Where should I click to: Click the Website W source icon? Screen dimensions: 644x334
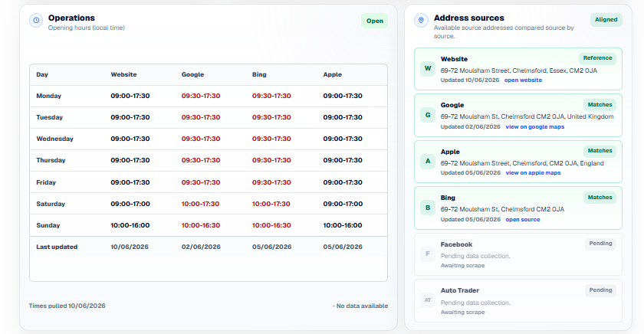(428, 68)
